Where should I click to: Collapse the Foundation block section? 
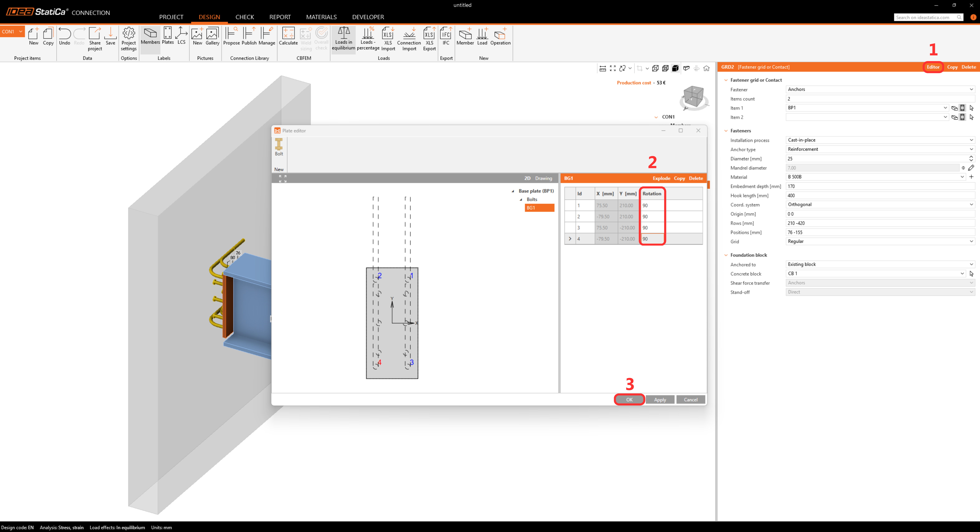point(726,255)
